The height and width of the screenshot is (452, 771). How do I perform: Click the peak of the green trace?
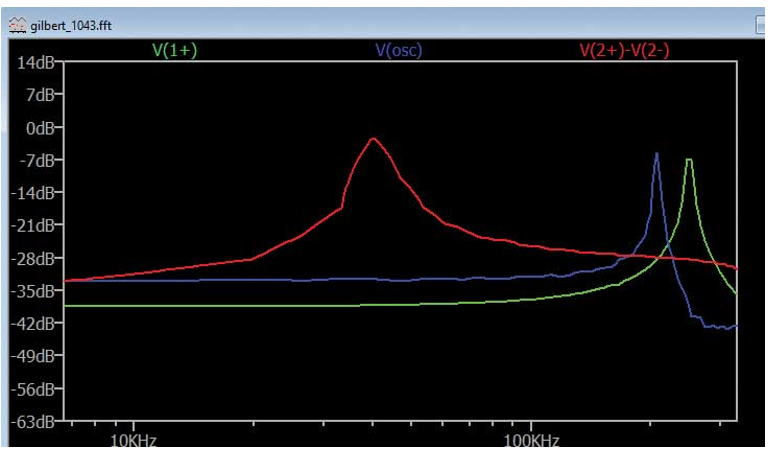(x=688, y=160)
